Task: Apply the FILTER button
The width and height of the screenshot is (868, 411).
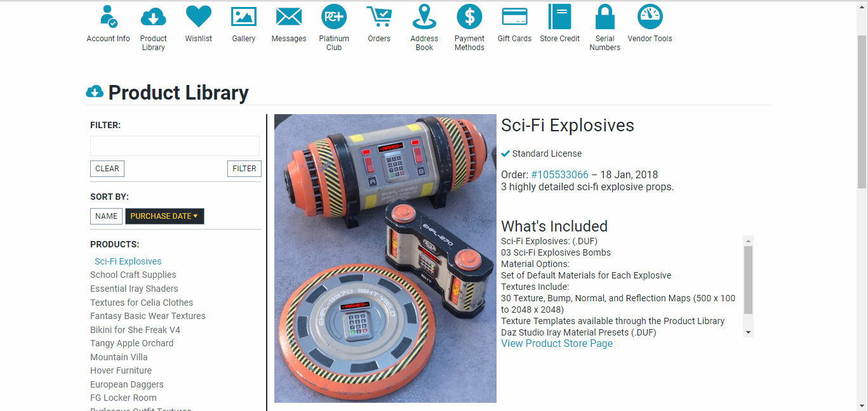Action: click(x=244, y=169)
